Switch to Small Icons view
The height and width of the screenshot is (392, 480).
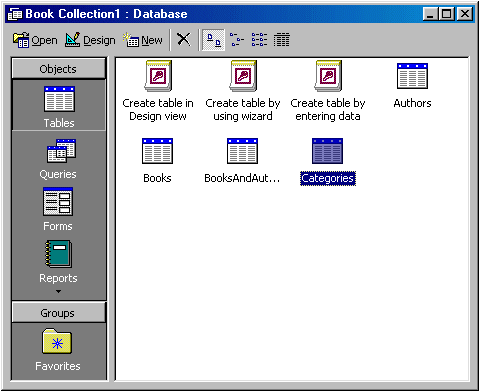click(x=237, y=40)
